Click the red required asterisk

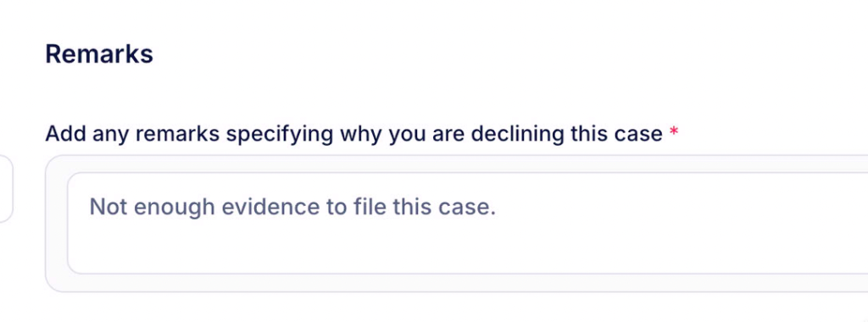[x=674, y=133]
